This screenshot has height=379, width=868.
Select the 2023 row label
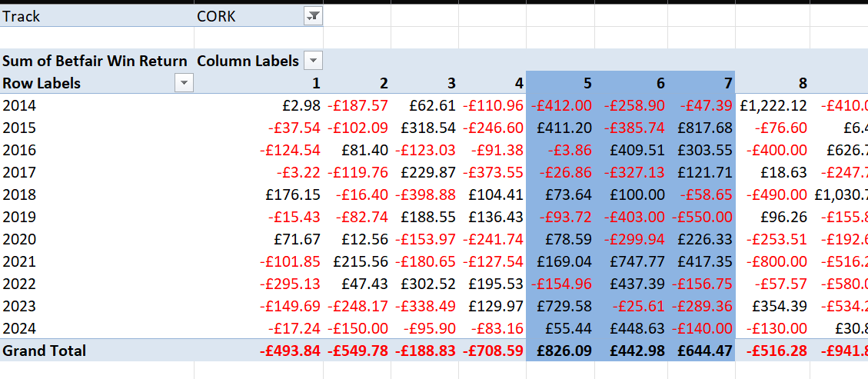pyautogui.click(x=97, y=306)
